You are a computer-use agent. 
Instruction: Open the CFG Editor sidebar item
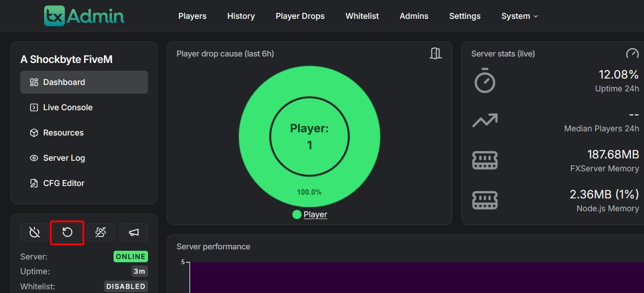click(84, 183)
